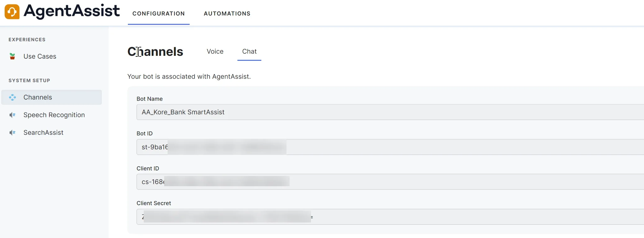Click the AgentAssist orange headset logo
This screenshot has height=238, width=644.
(12, 12)
